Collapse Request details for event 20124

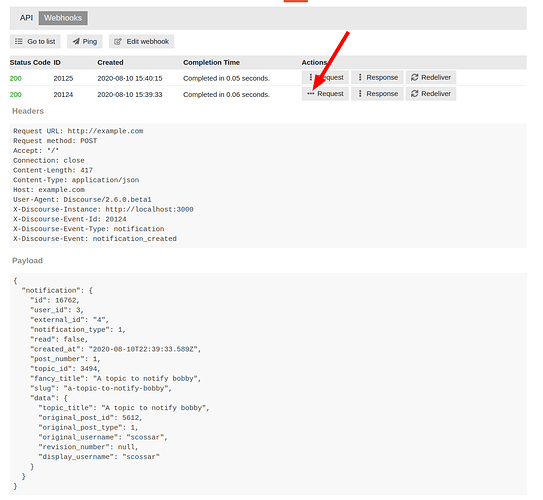(325, 93)
